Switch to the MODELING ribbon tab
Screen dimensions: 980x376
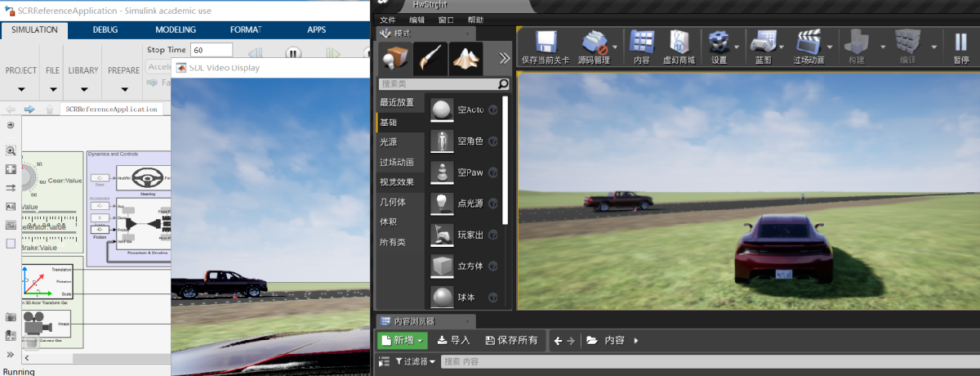pyautogui.click(x=175, y=29)
